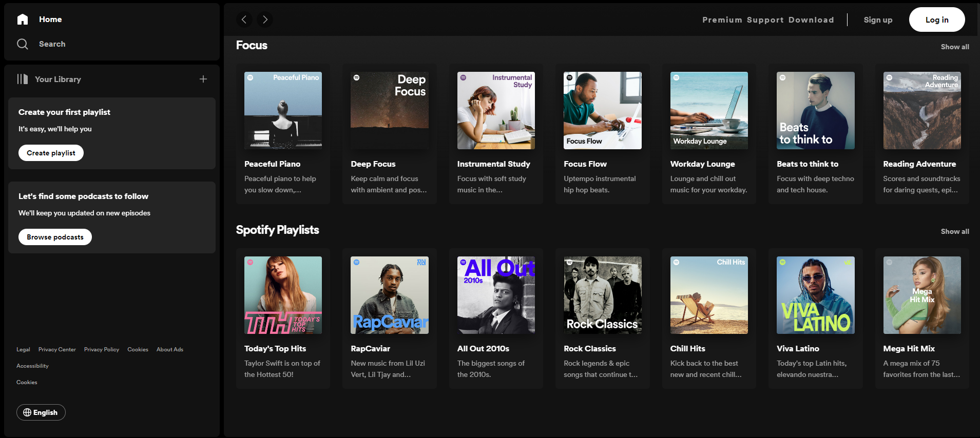Open the Deep Focus playlist cover

[390, 110]
